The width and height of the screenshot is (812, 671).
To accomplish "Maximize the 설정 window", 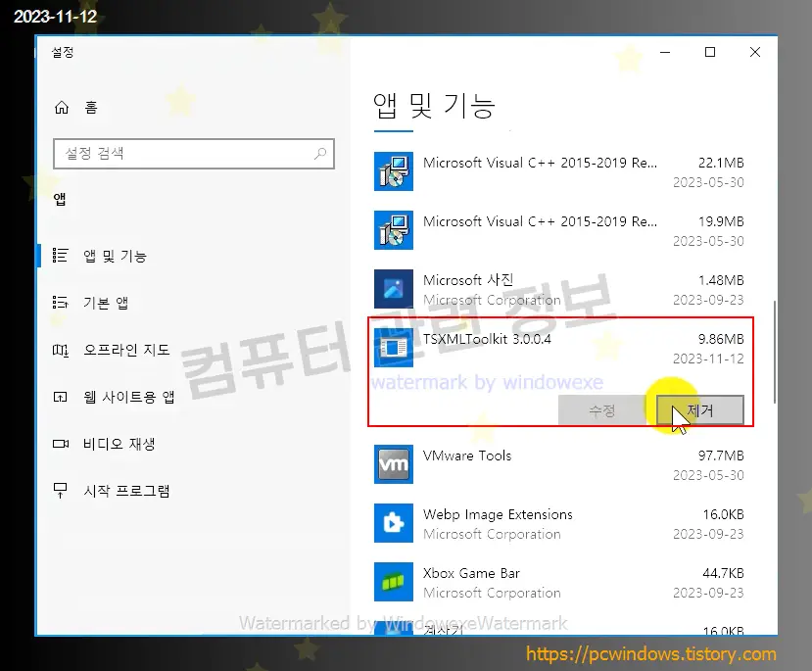I will [710, 52].
